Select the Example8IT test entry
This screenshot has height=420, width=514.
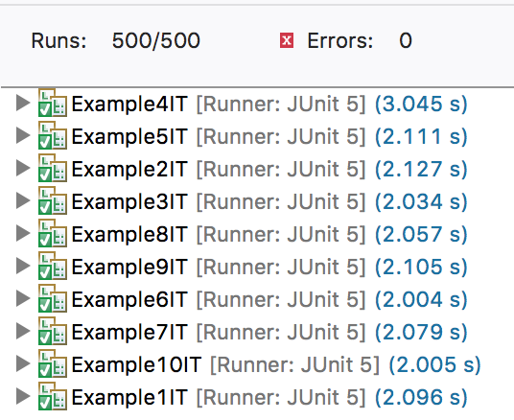click(269, 234)
